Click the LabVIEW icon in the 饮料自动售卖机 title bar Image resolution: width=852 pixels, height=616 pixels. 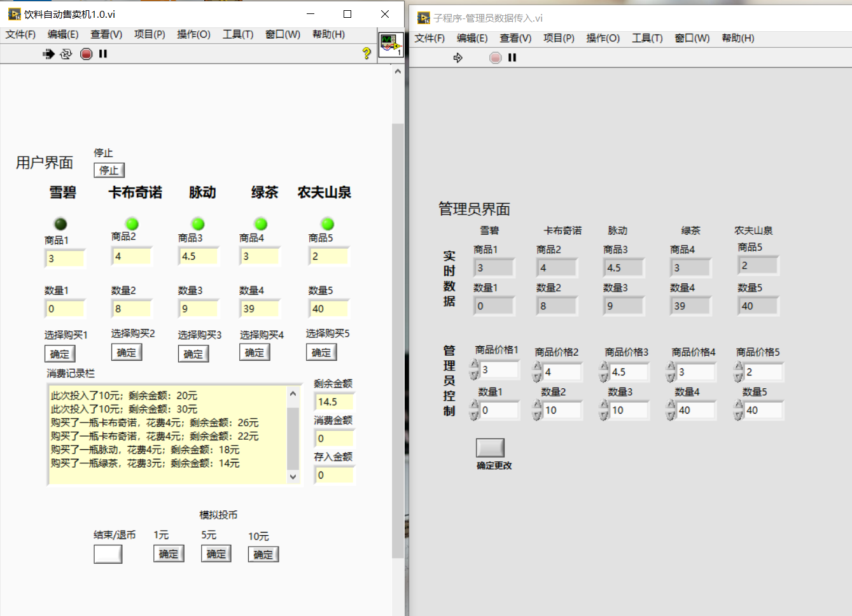click(x=14, y=14)
